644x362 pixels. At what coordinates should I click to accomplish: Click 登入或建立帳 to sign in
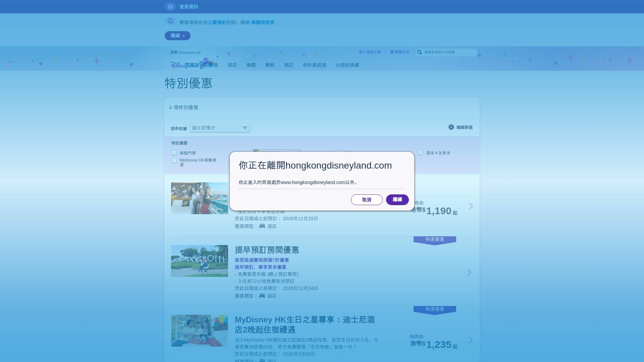point(370,52)
